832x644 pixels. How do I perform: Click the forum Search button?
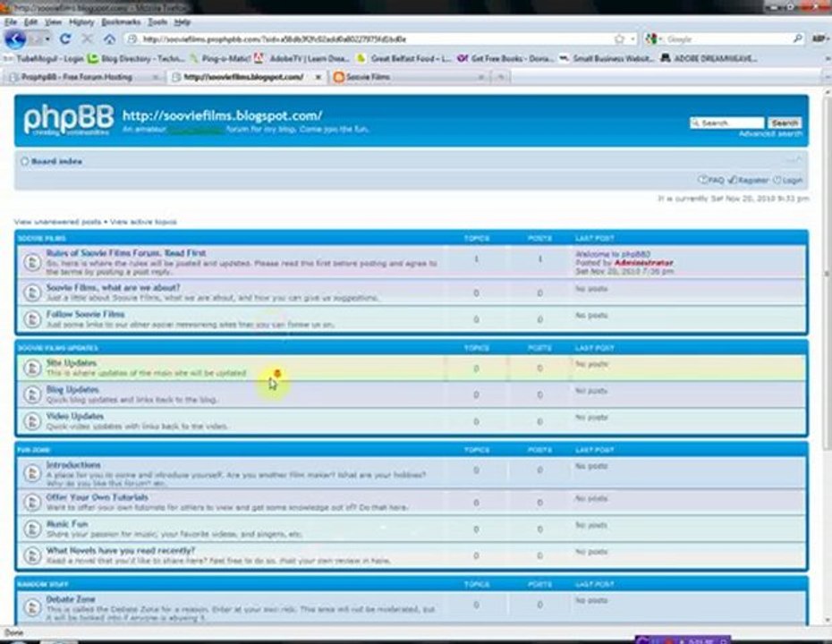(785, 123)
